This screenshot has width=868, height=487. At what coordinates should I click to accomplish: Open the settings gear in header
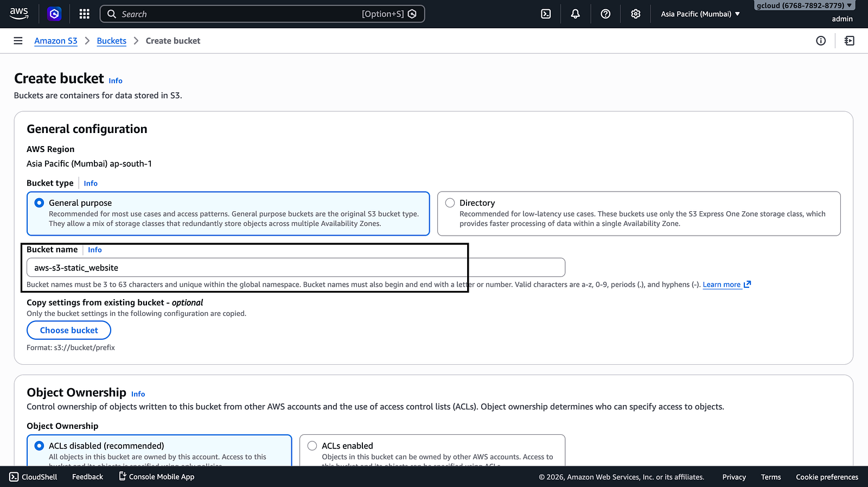[636, 14]
